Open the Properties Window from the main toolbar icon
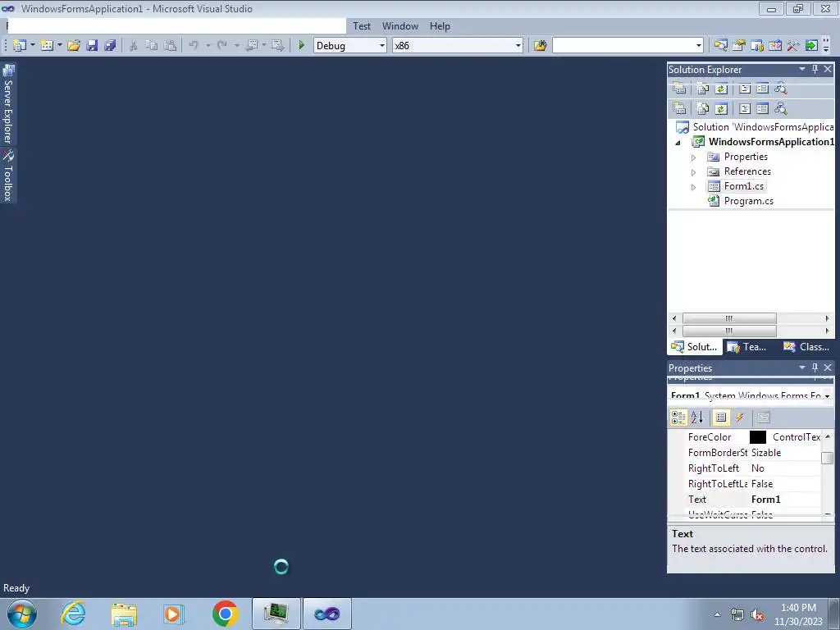The height and width of the screenshot is (630, 840). pos(739,46)
